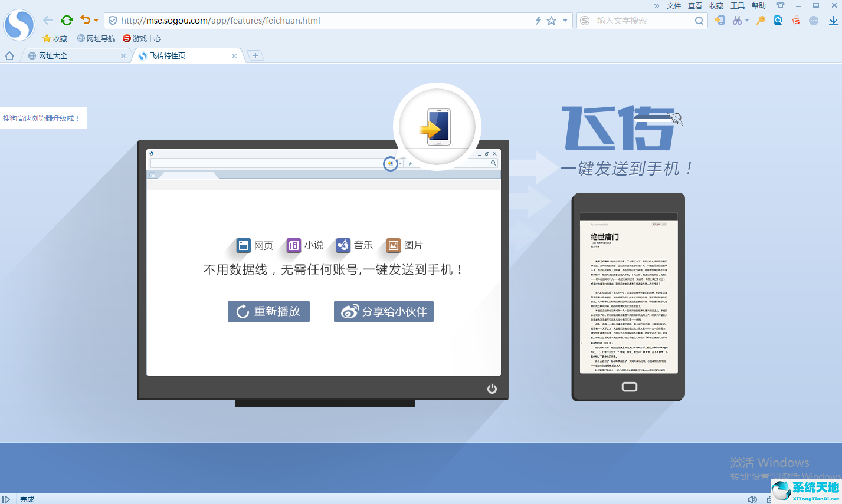Click the 搜狗高速浏览器升级啦！ notice link
Image resolution: width=842 pixels, height=504 pixels.
(x=41, y=118)
